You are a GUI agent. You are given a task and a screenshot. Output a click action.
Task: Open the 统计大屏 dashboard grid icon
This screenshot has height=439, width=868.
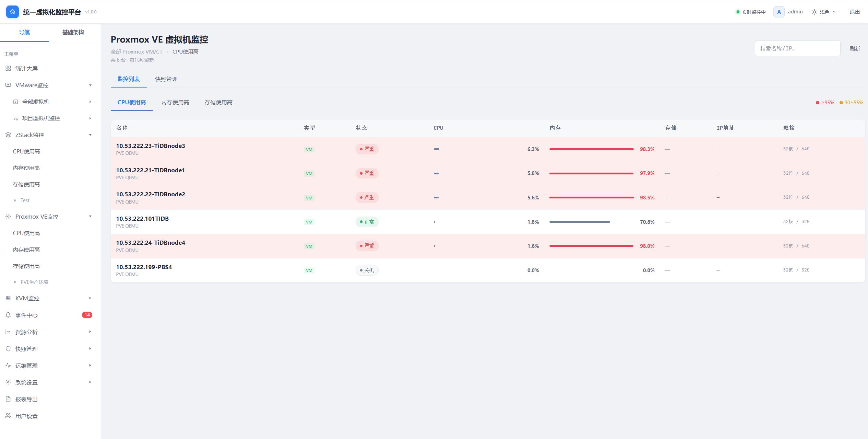click(8, 68)
